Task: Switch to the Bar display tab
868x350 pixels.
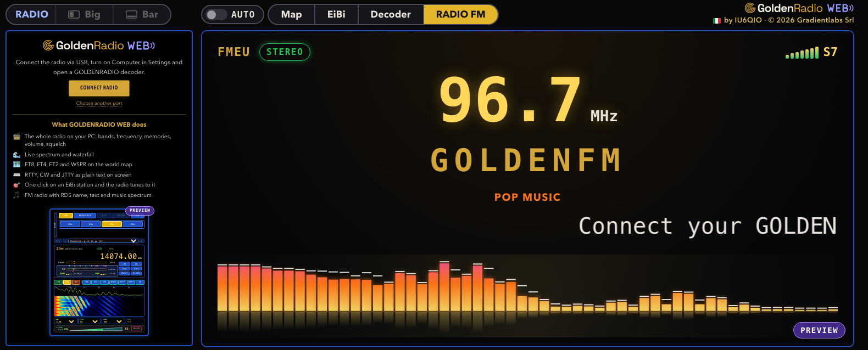Action: (x=142, y=14)
